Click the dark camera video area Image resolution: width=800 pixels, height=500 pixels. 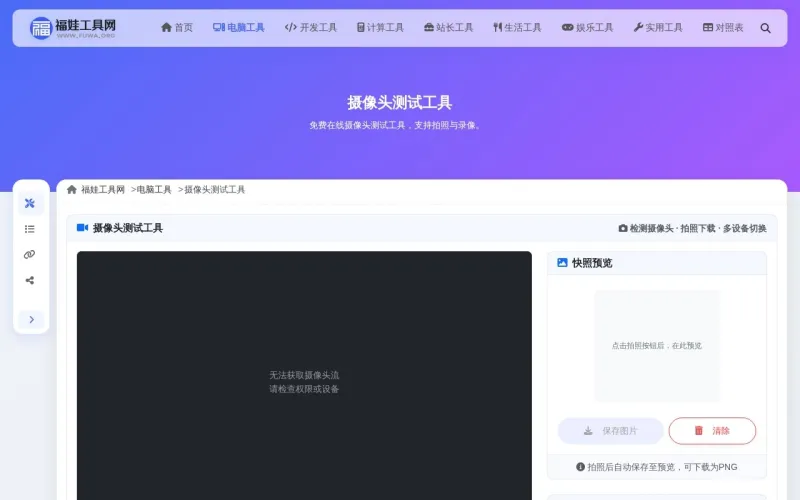pyautogui.click(x=304, y=376)
